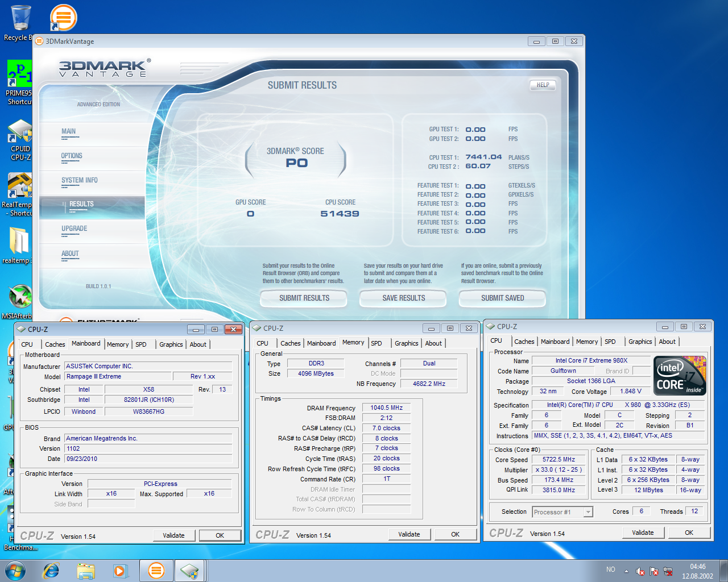Click Validate in Memory CPU-Z window
This screenshot has height=582, width=728.
(409, 534)
